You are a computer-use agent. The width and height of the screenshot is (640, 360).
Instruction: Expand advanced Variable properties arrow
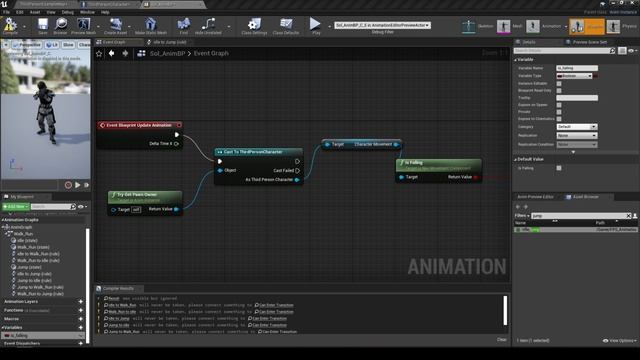pyautogui.click(x=573, y=152)
